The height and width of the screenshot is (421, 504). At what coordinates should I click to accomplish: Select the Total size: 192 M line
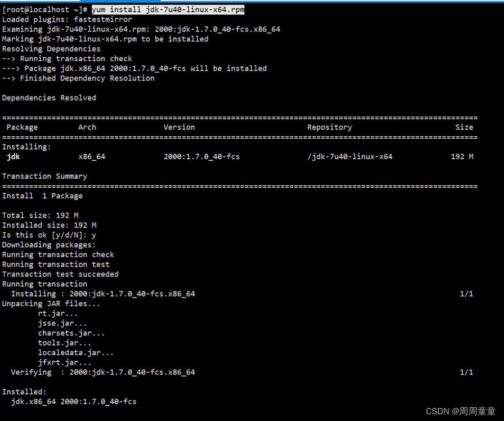point(39,215)
